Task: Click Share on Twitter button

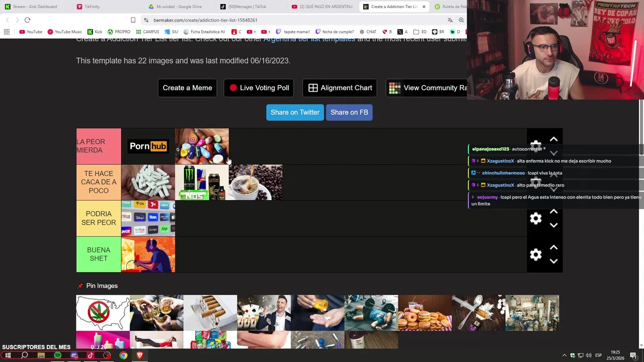Action: tap(295, 112)
